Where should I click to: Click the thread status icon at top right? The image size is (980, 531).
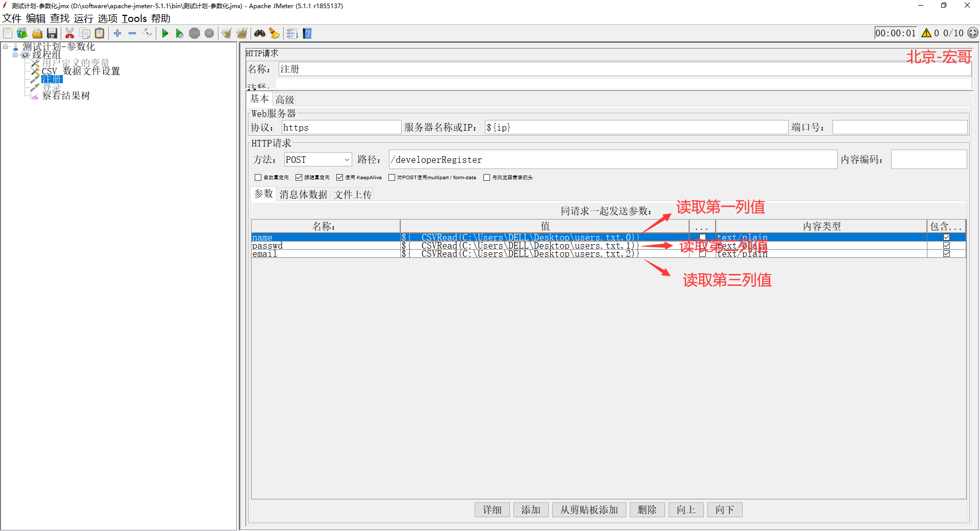(x=973, y=33)
